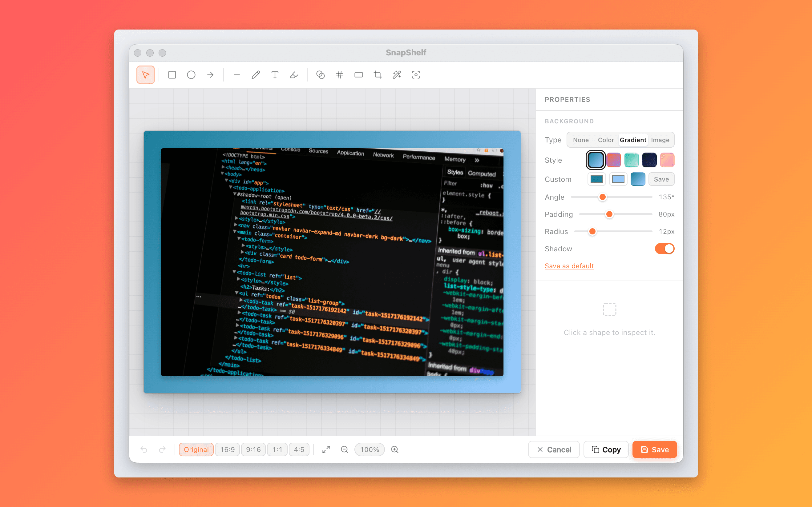
Task: Pick the teal-green gradient style swatch
Action: pyautogui.click(x=631, y=160)
